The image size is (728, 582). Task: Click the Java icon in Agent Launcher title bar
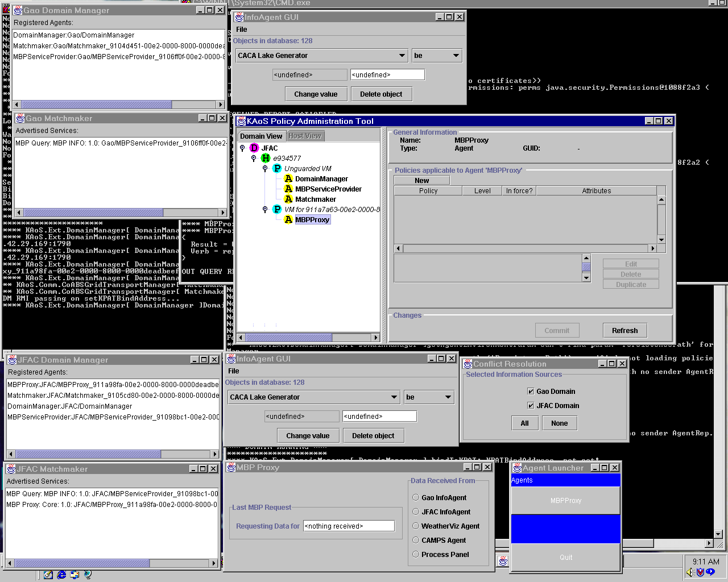tap(518, 468)
